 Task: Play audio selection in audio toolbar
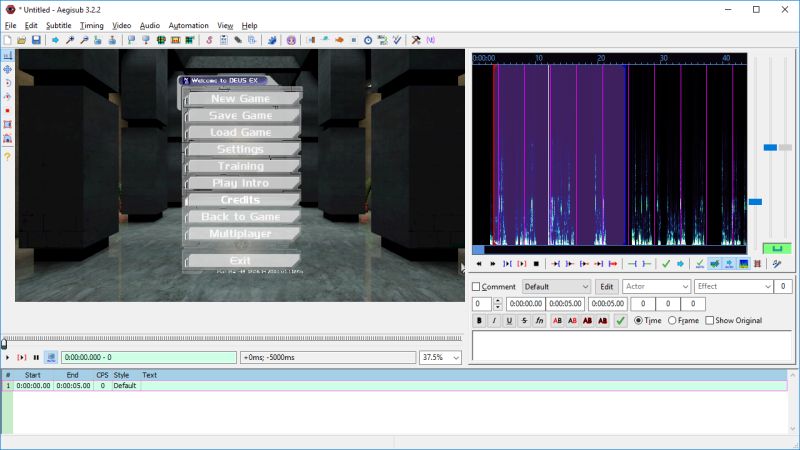507,264
